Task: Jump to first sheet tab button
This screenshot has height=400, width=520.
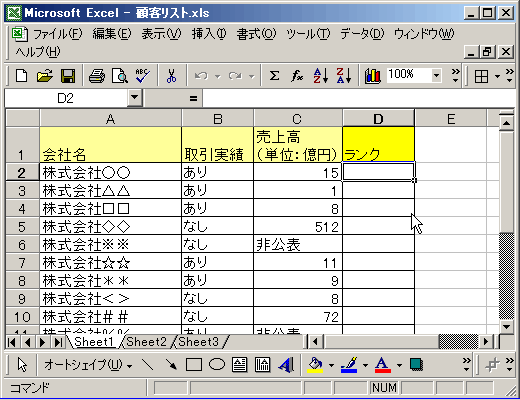Action: pos(12,342)
